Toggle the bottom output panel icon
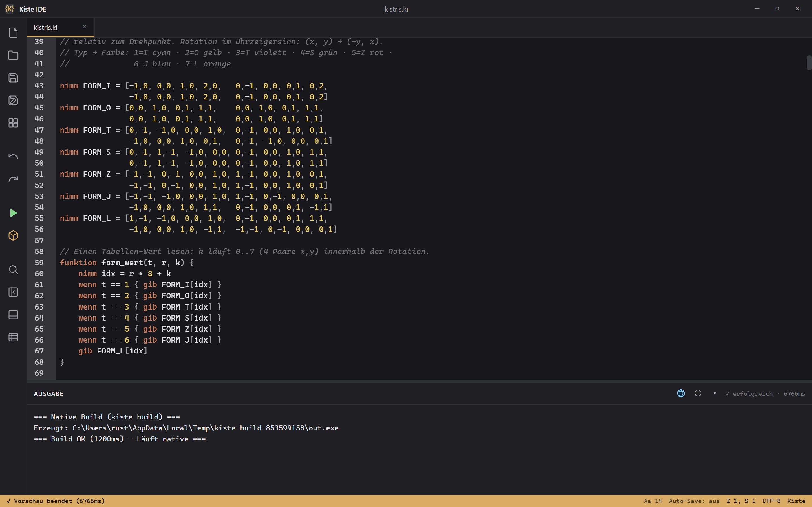812x507 pixels. coord(13,315)
